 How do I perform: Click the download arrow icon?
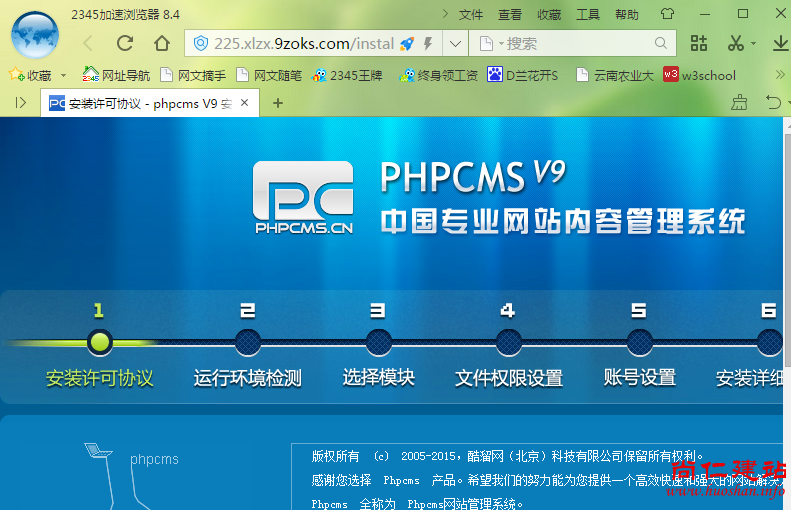coord(780,43)
